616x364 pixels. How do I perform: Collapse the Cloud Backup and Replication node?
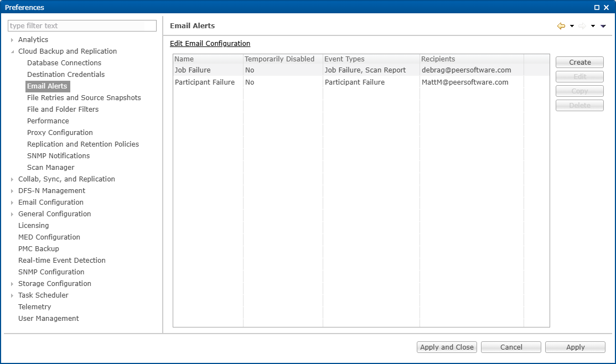(12, 51)
